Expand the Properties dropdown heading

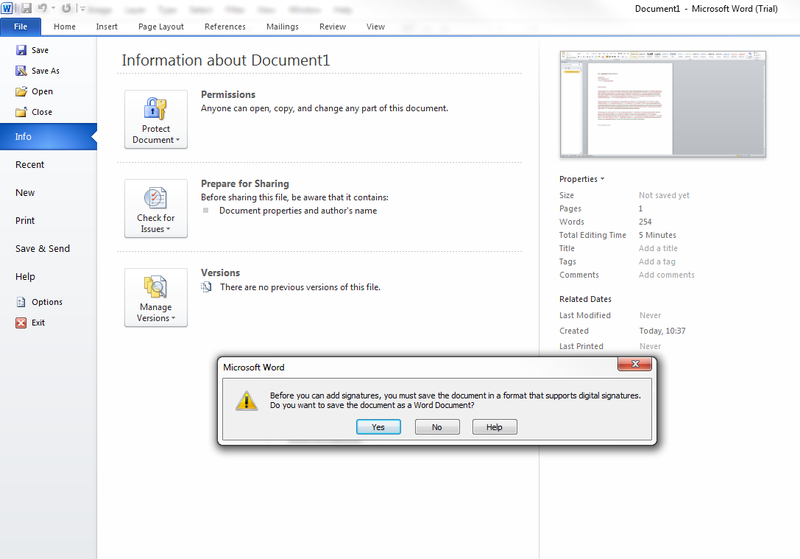581,179
